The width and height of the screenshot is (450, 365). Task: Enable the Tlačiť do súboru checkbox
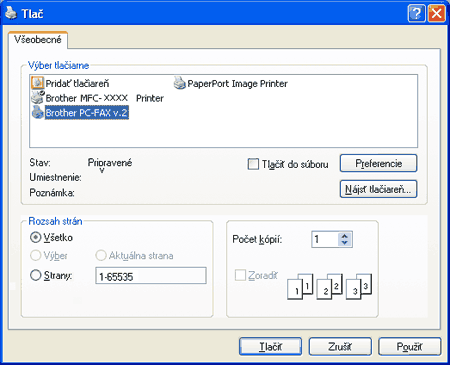coord(253,164)
